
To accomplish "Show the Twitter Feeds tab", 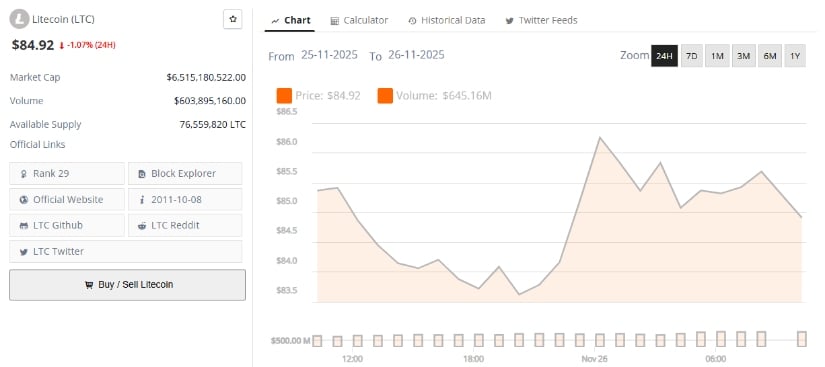I will (541, 21).
